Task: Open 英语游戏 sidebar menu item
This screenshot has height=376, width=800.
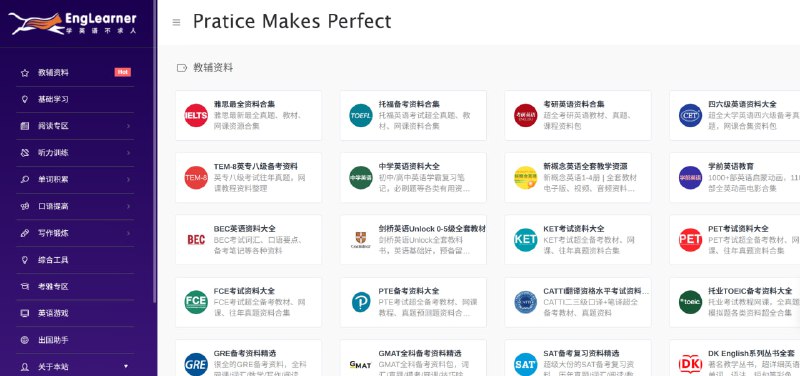Action: tap(75, 313)
